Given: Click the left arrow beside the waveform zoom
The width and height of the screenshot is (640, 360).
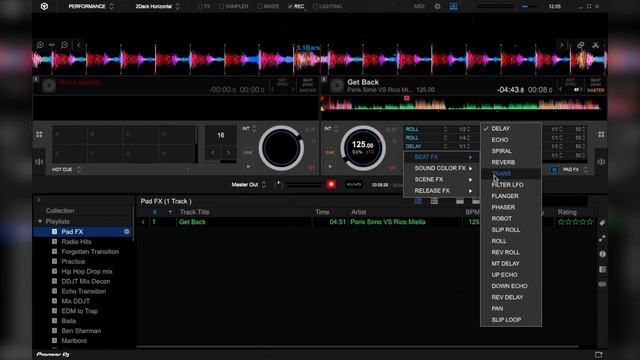Looking at the screenshot, I should pos(78,45).
